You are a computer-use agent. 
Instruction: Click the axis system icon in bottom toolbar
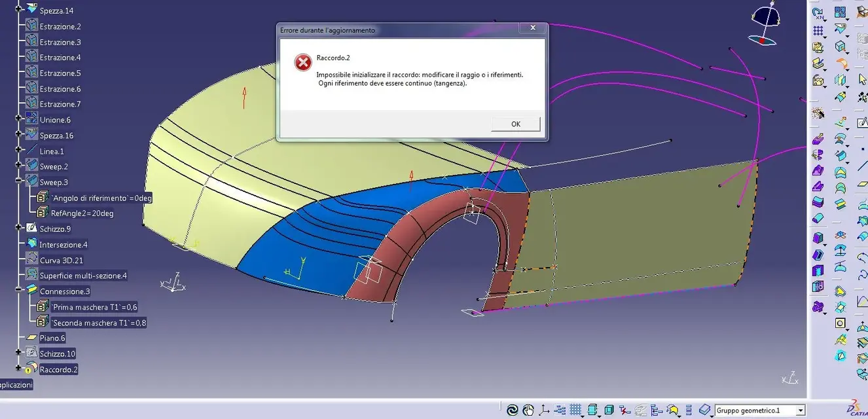click(545, 410)
